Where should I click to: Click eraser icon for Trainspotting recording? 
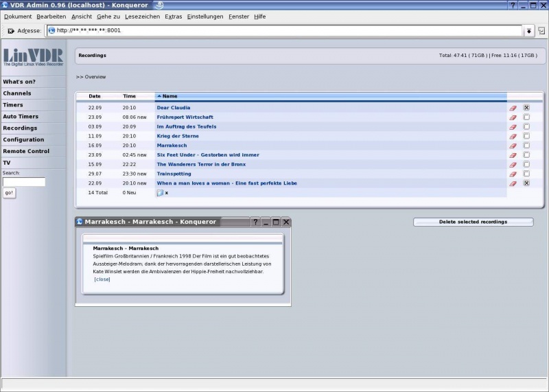513,174
